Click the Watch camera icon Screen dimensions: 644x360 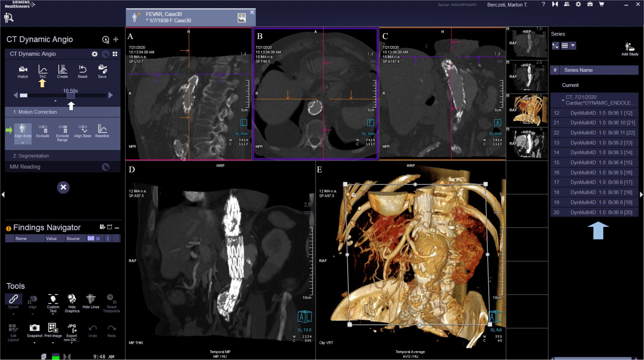tap(23, 69)
